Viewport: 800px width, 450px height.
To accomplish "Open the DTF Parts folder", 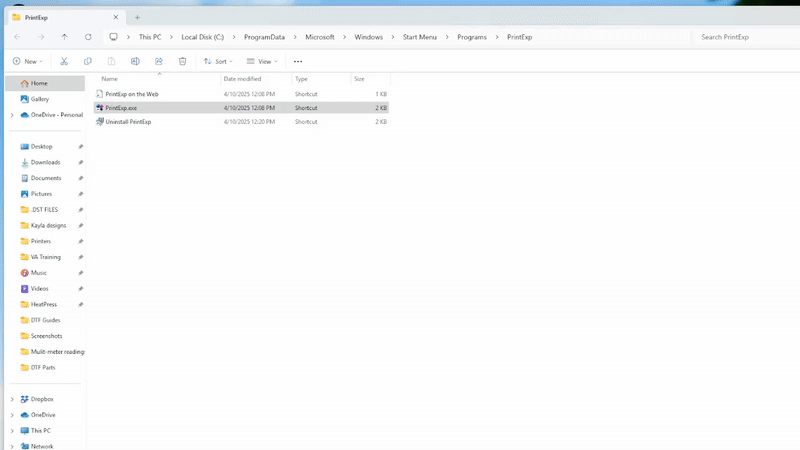I will pyautogui.click(x=45, y=368).
